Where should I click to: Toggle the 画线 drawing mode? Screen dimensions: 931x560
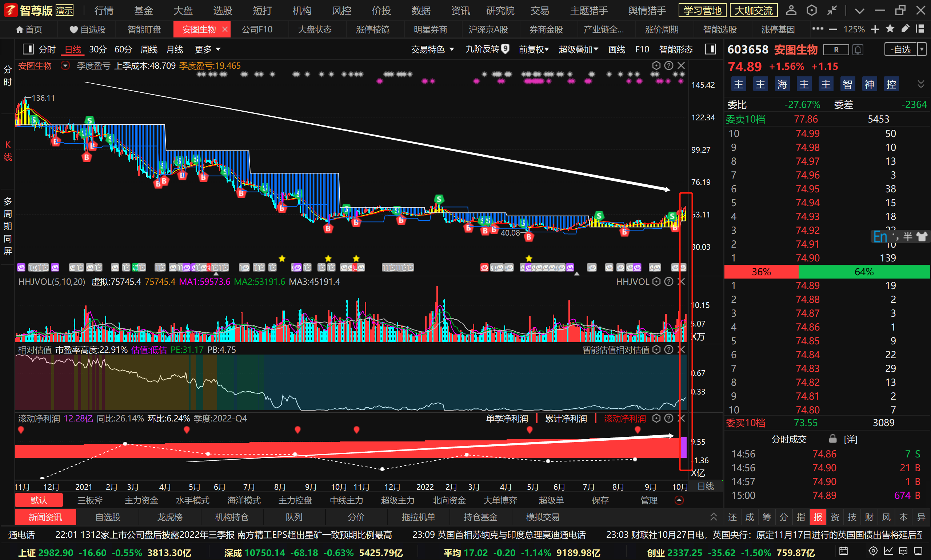click(x=617, y=49)
